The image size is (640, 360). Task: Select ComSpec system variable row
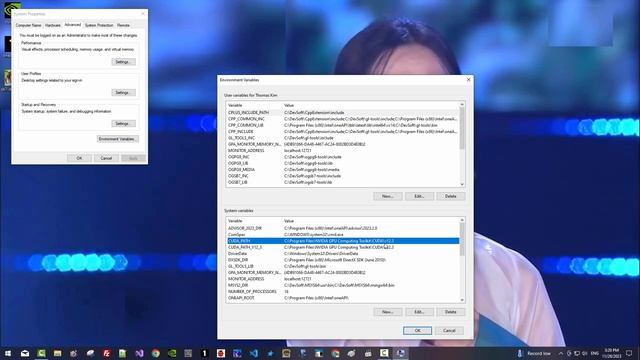[343, 235]
